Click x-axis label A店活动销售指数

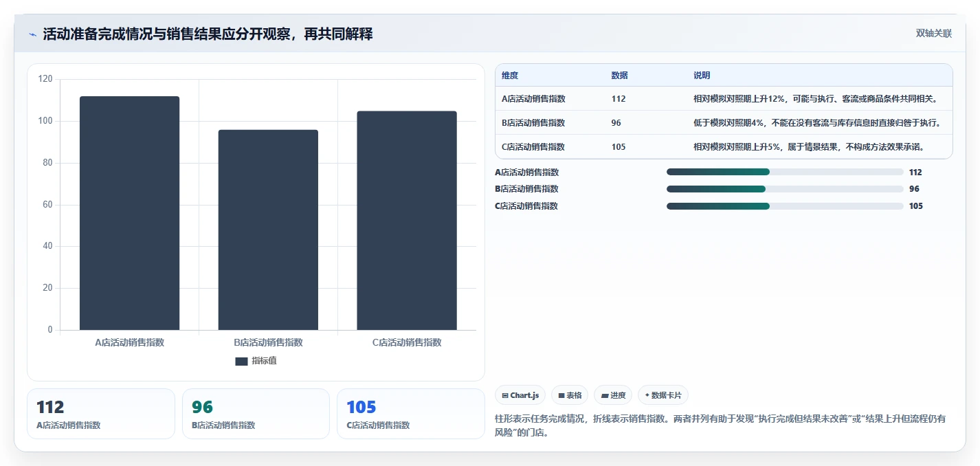tap(129, 342)
